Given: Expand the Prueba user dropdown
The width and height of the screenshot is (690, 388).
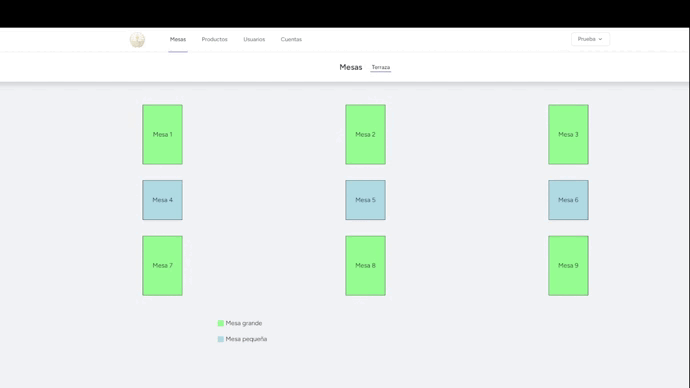Looking at the screenshot, I should pos(590,39).
